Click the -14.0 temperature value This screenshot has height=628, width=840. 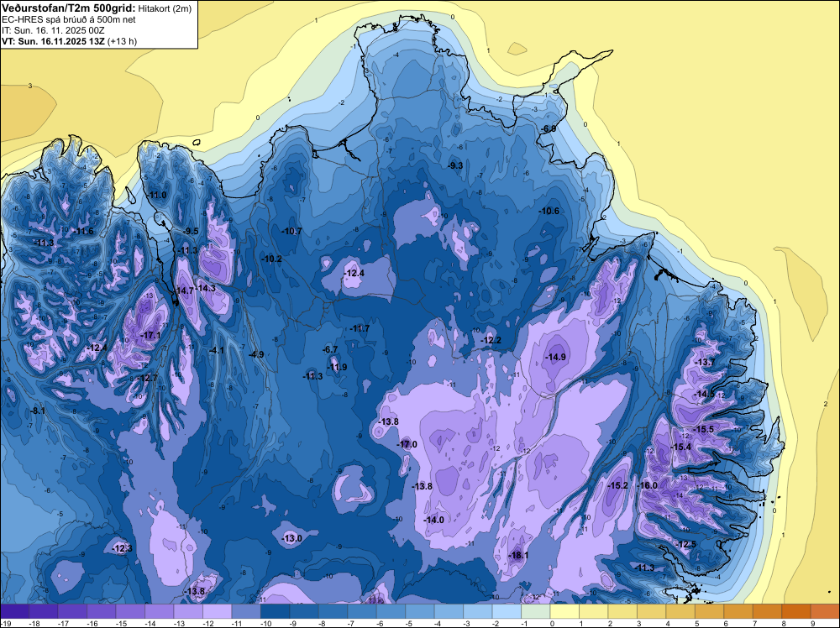434,520
